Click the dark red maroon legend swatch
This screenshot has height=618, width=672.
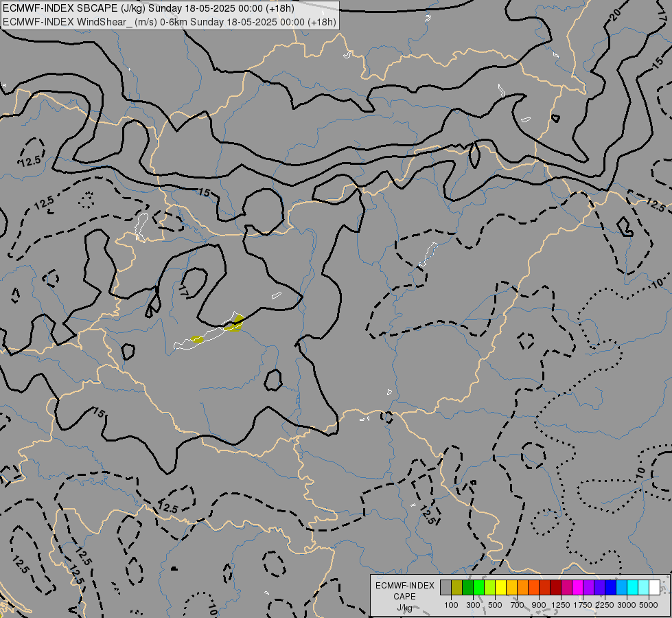[555, 587]
